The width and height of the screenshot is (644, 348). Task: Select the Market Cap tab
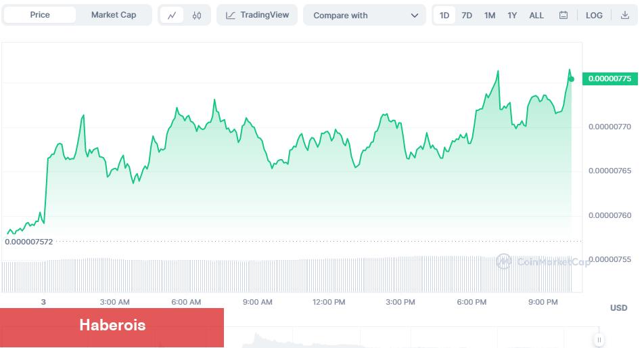[x=114, y=15]
